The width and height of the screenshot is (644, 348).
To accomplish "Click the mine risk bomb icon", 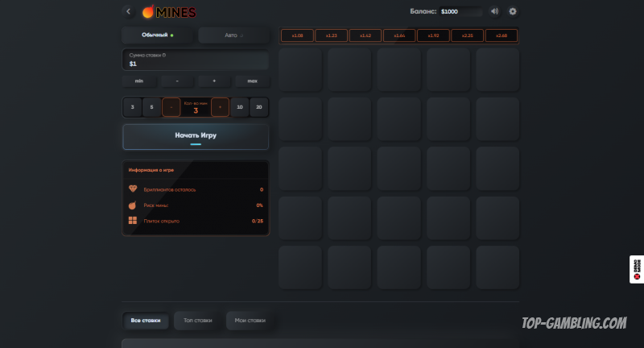I will point(133,205).
